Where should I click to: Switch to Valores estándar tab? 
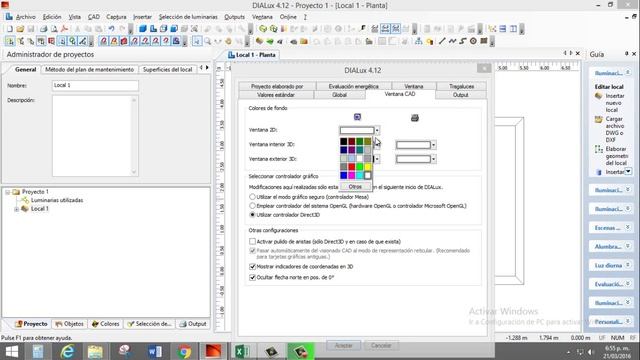276,95
